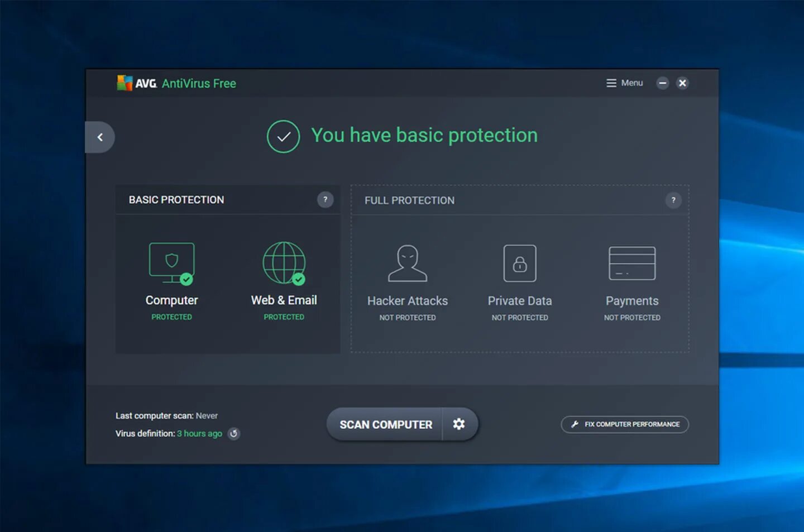Click the FULL PROTECTION header
Image resolution: width=804 pixels, height=532 pixels.
click(409, 200)
